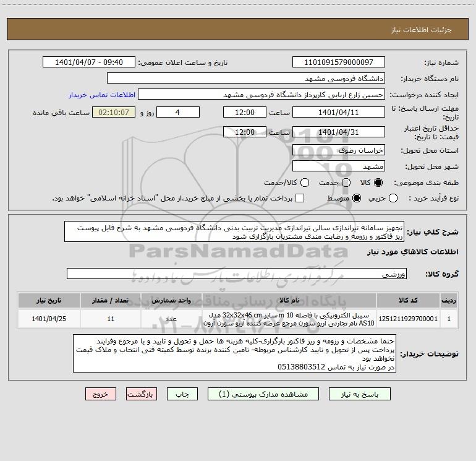Click the response deadline hour 12:00 field
The image size is (476, 461).
tap(245, 112)
